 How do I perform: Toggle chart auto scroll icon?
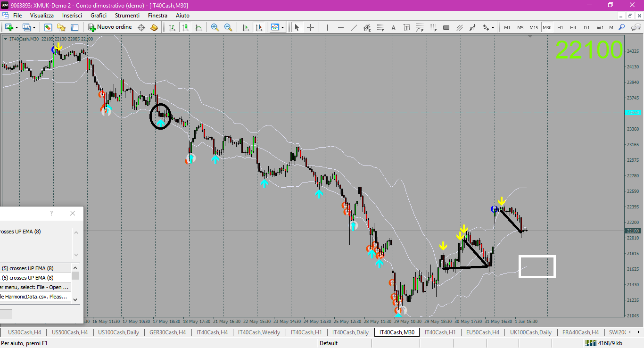(245, 27)
